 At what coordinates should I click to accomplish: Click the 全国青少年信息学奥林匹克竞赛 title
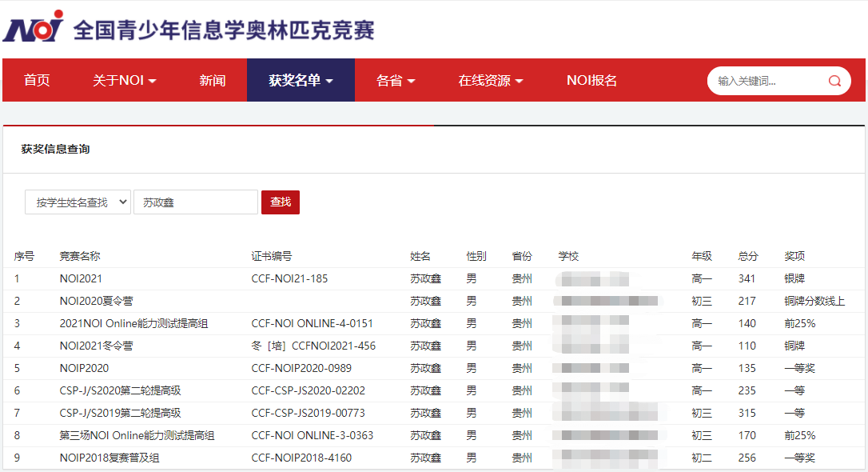pyautogui.click(x=224, y=30)
